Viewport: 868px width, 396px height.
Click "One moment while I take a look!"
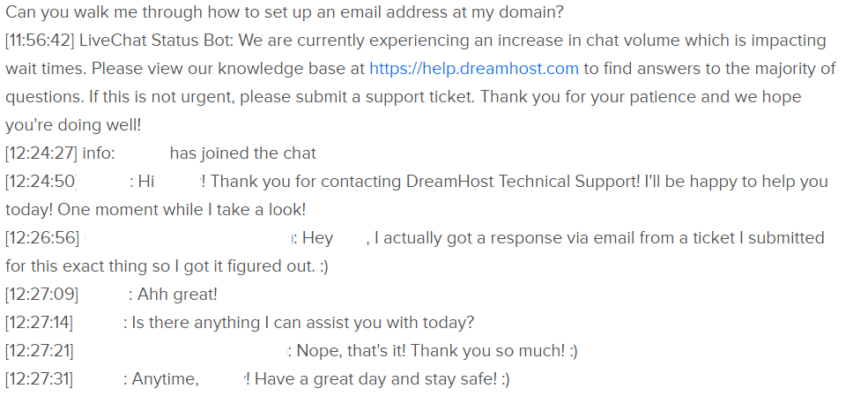pos(182,210)
